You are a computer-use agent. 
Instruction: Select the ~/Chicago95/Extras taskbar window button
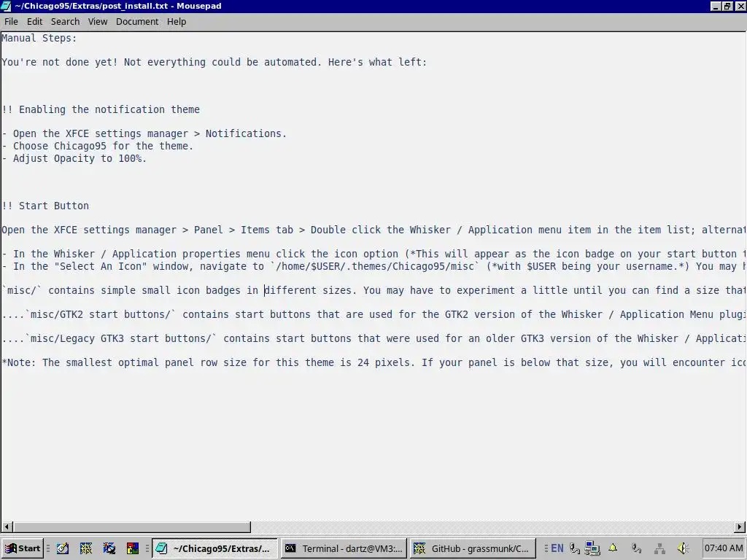[214, 548]
